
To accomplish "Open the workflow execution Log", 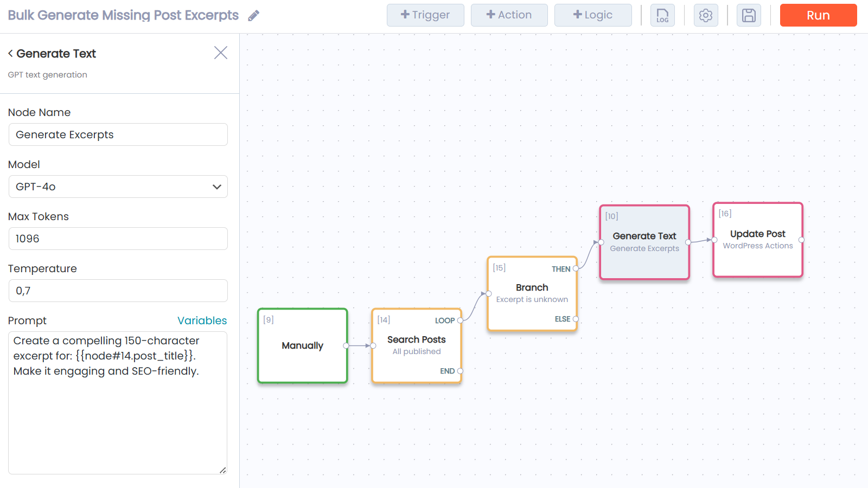I will (662, 15).
